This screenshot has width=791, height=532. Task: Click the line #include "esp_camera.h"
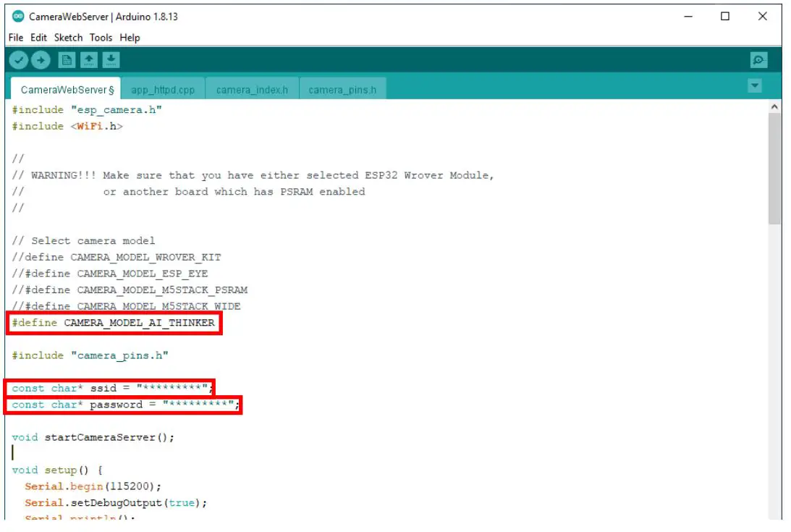87,110
